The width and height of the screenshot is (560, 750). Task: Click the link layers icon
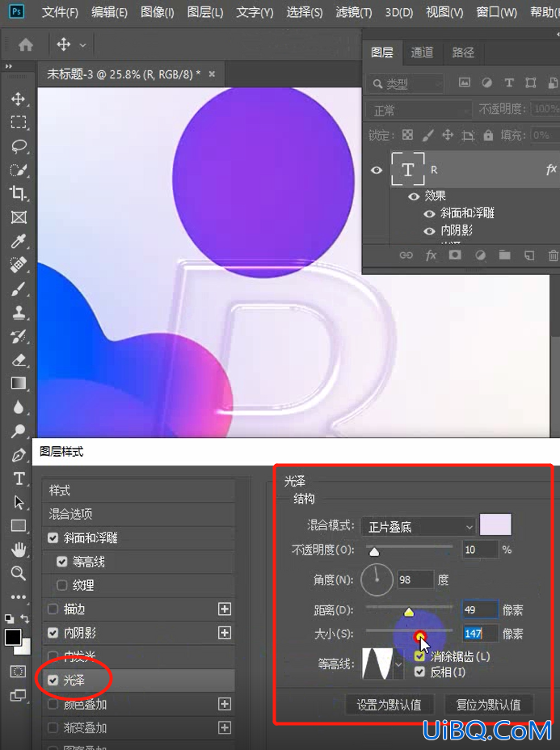click(406, 255)
